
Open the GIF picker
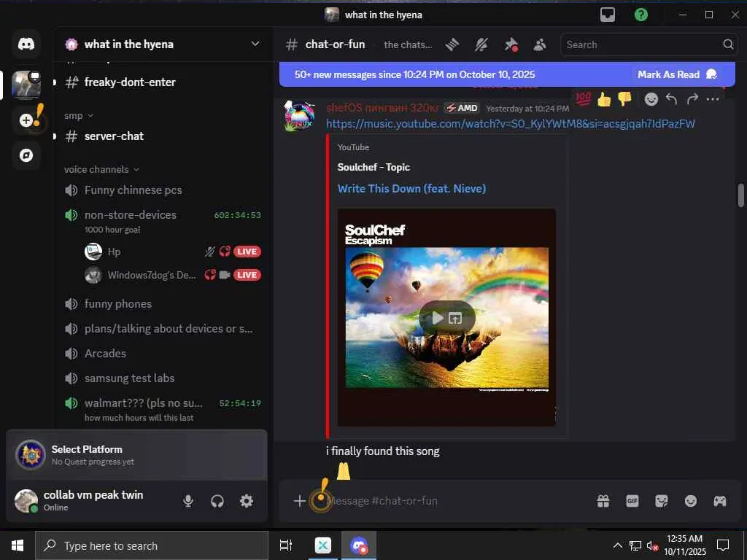(632, 501)
